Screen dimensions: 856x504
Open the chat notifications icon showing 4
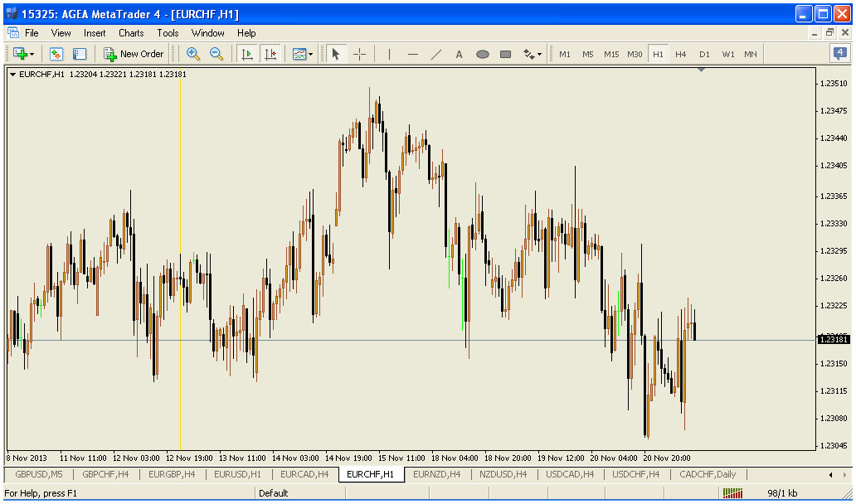click(839, 53)
